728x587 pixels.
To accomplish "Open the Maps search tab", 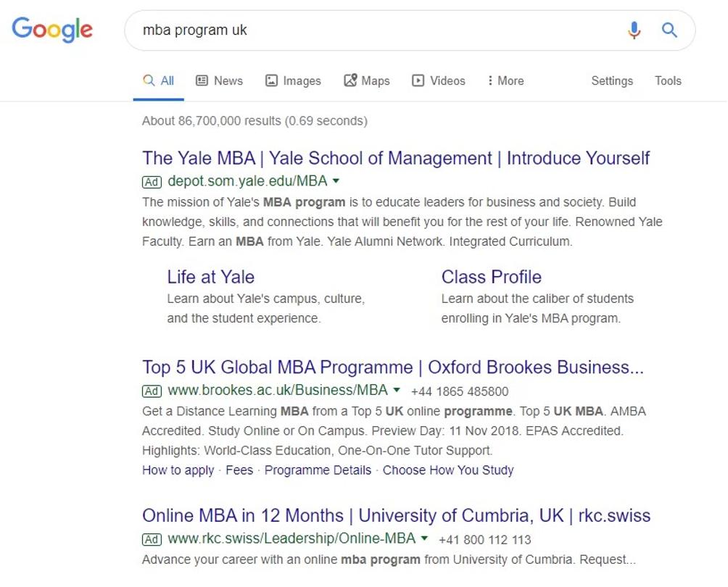I will pos(367,81).
